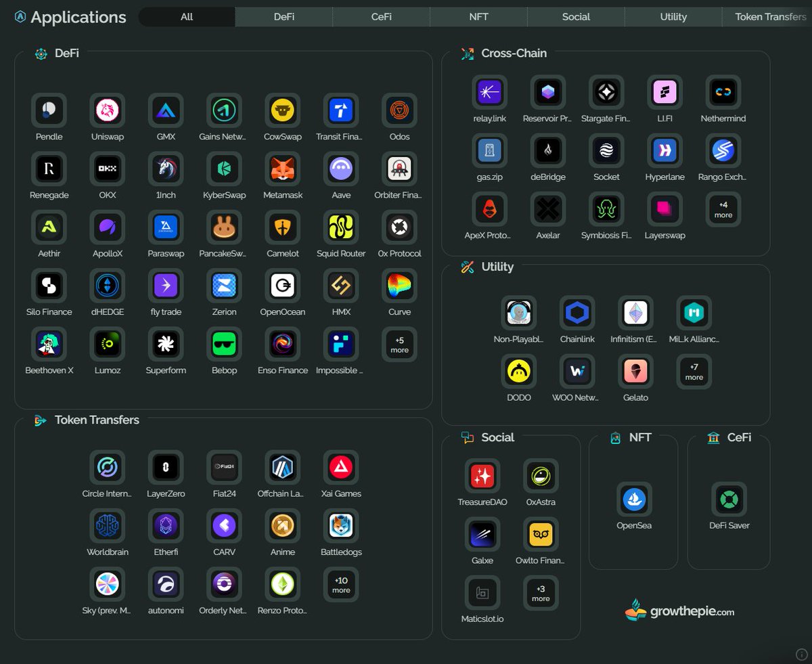Click the Cross-Chain section heading
The width and height of the screenshot is (812, 664).
coord(514,53)
